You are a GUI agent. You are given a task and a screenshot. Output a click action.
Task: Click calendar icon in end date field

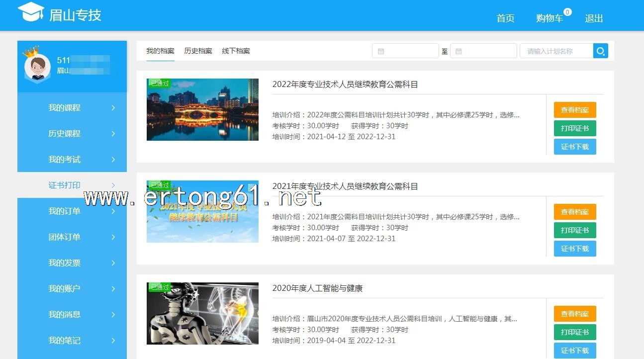pos(459,51)
